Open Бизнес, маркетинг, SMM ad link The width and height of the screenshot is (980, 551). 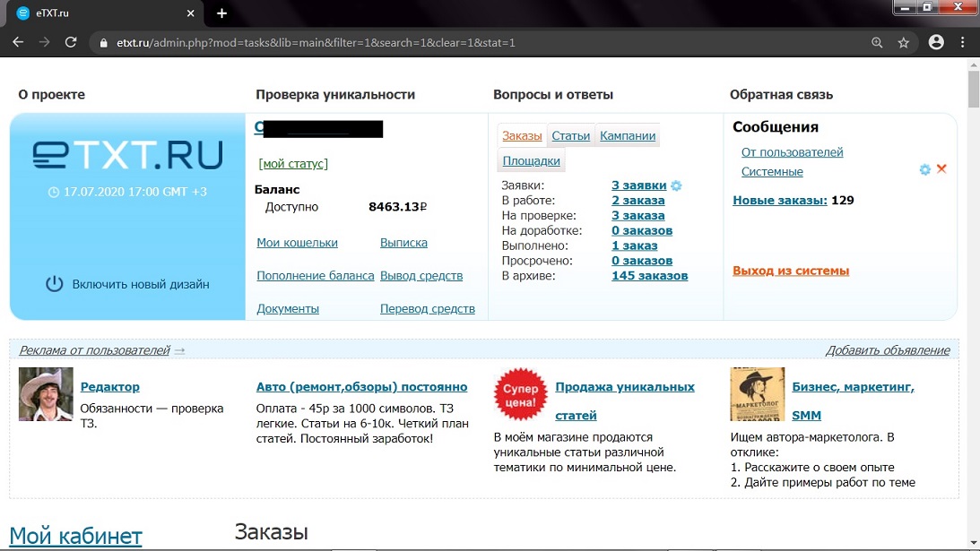pyautogui.click(x=853, y=400)
